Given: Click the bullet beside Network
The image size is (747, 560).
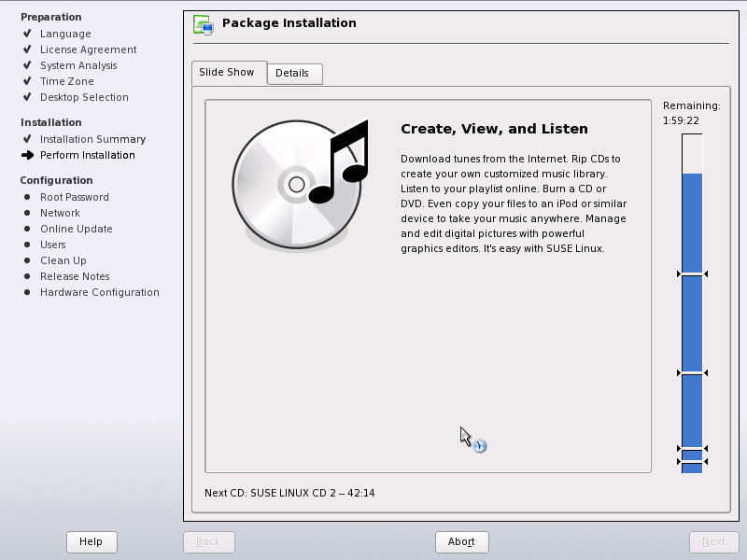Looking at the screenshot, I should (27, 213).
